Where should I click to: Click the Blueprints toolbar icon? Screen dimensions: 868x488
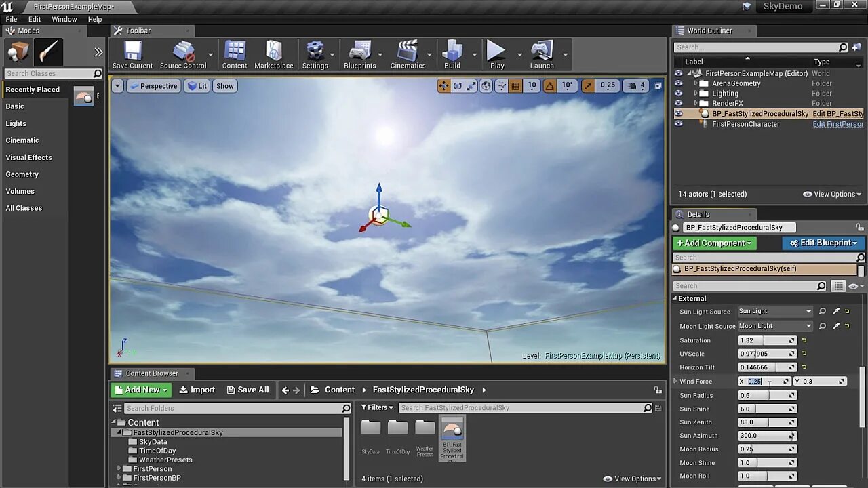click(x=359, y=55)
